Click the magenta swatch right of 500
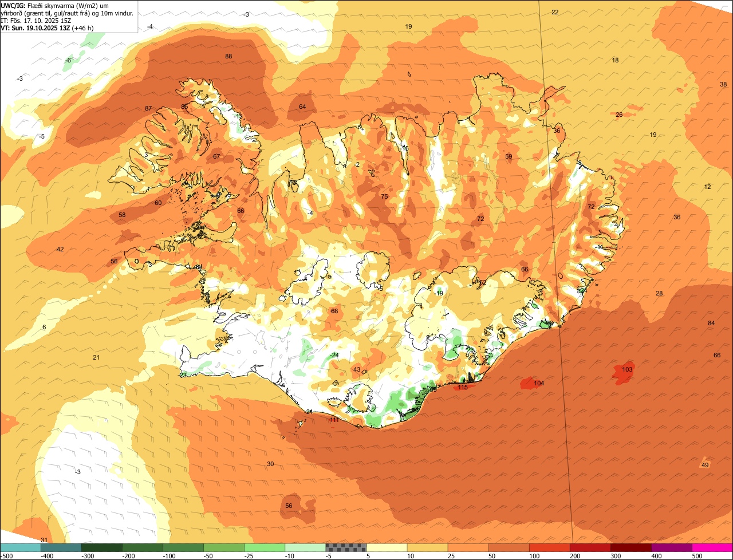 tap(712, 547)
